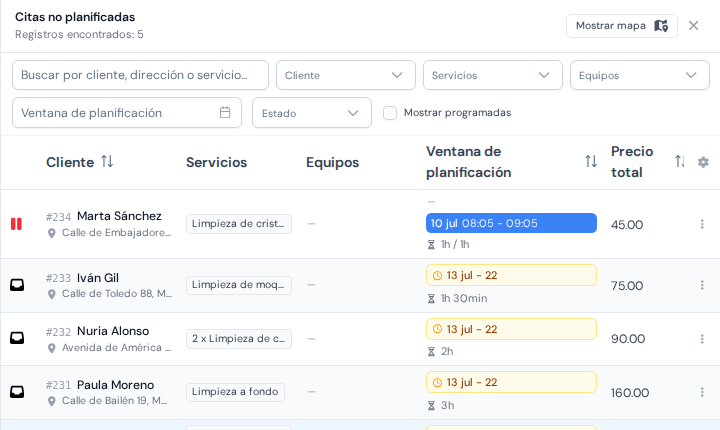Expand the Estado dropdown

point(312,113)
